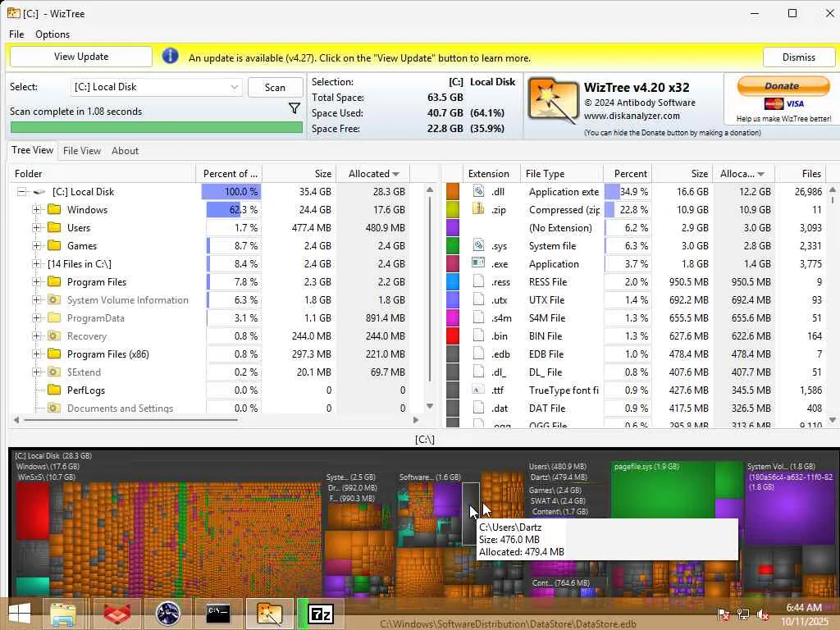Sort by the Allocated column header in folder pane
This screenshot has height=630, width=840.
[x=373, y=173]
